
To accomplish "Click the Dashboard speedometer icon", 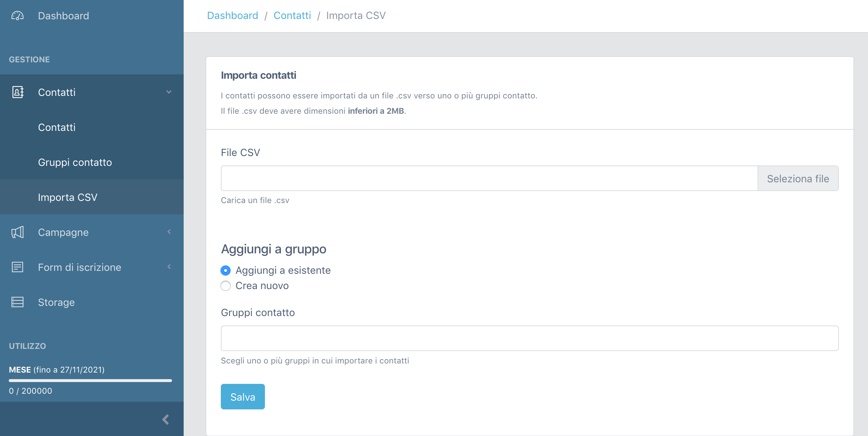I will [x=17, y=16].
